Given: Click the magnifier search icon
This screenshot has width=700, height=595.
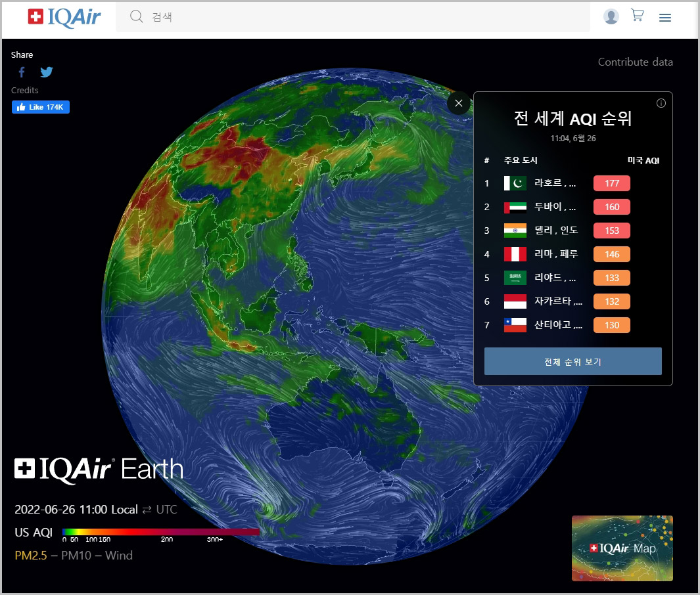Looking at the screenshot, I should 136,16.
